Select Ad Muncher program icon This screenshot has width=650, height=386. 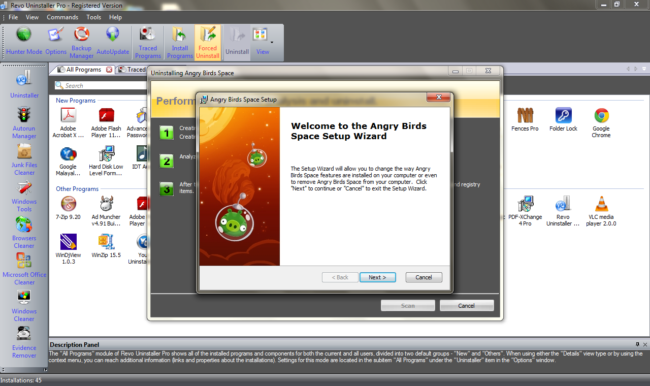[x=106, y=211]
